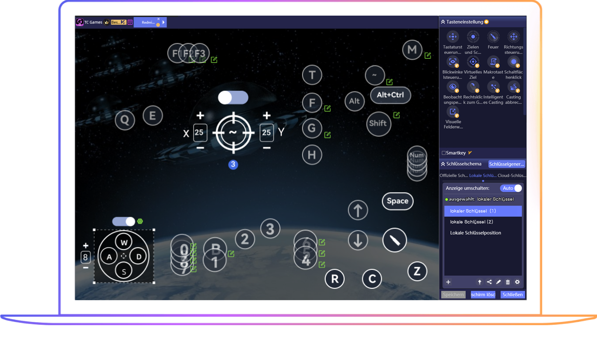Open key scheme settings gear
This screenshot has height=364, width=597.
517,282
